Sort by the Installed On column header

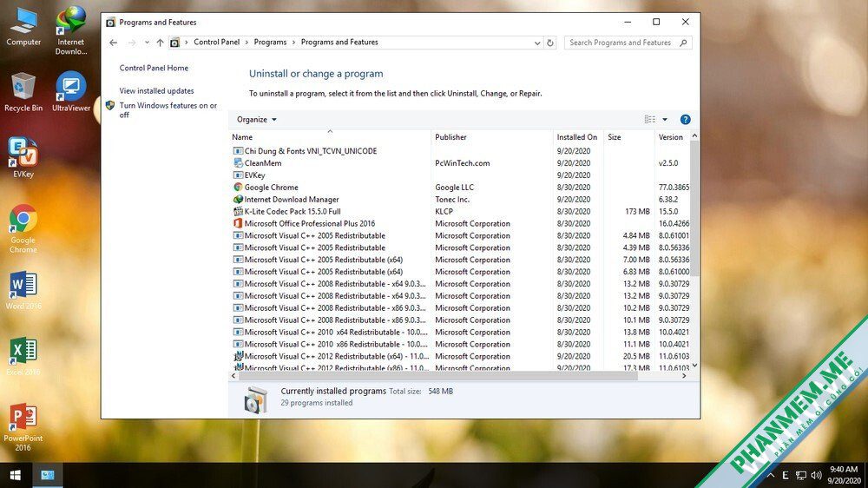(577, 137)
